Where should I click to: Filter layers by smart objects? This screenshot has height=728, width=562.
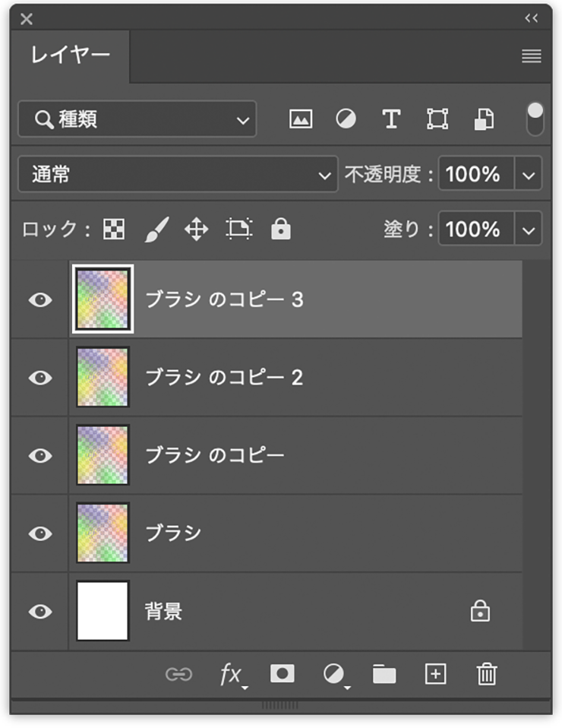(x=483, y=119)
